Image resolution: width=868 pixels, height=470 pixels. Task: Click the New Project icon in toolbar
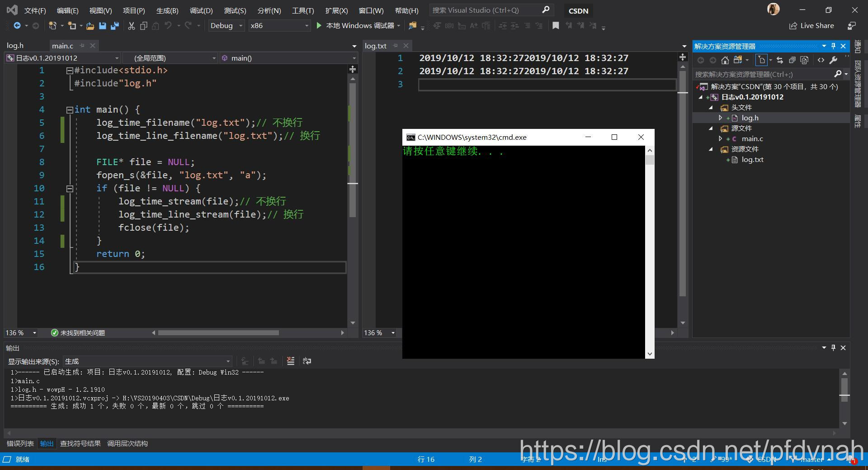pyautogui.click(x=52, y=26)
